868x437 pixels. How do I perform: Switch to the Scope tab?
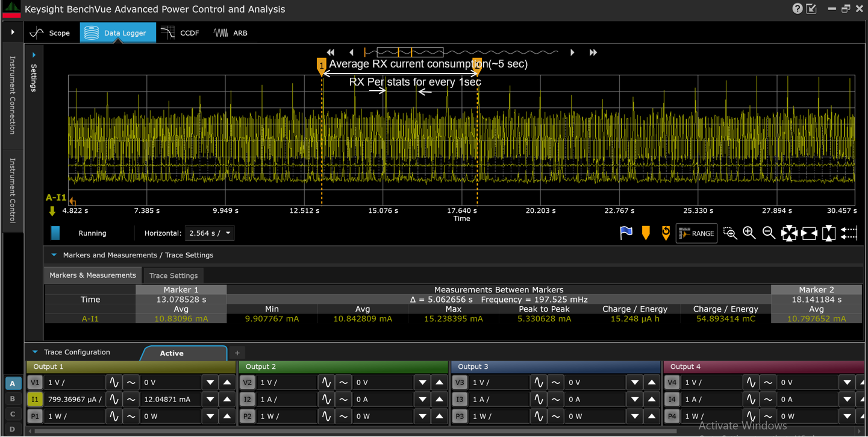click(51, 33)
